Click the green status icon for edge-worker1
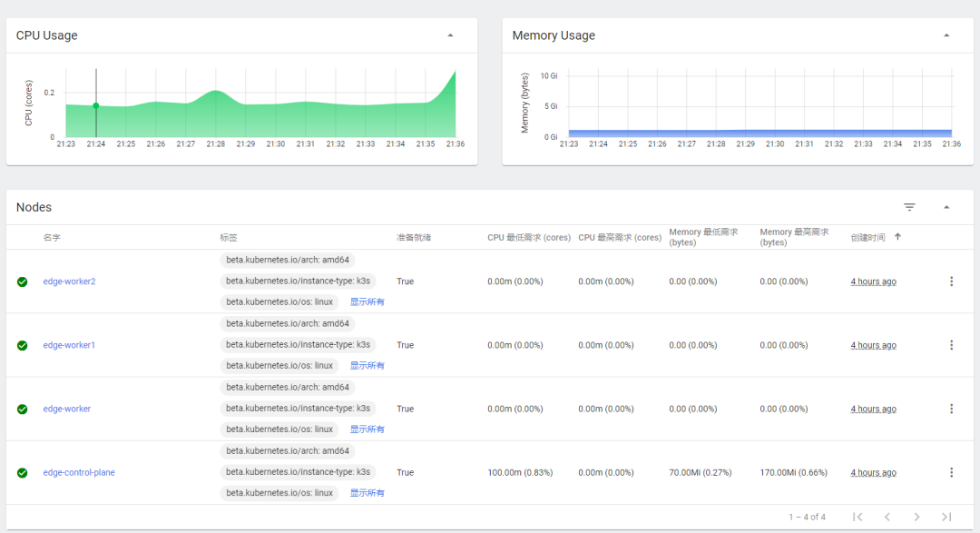Image resolution: width=980 pixels, height=533 pixels. pyautogui.click(x=22, y=345)
